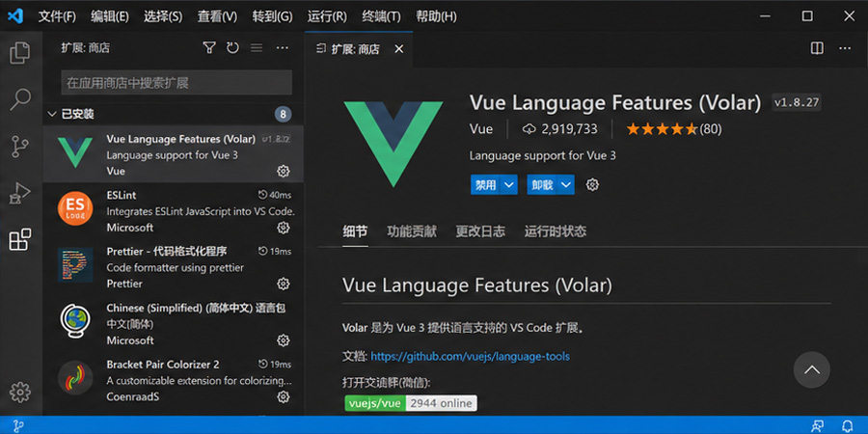The image size is (868, 434).
Task: Select ESLint in installed list
Action: (x=174, y=211)
